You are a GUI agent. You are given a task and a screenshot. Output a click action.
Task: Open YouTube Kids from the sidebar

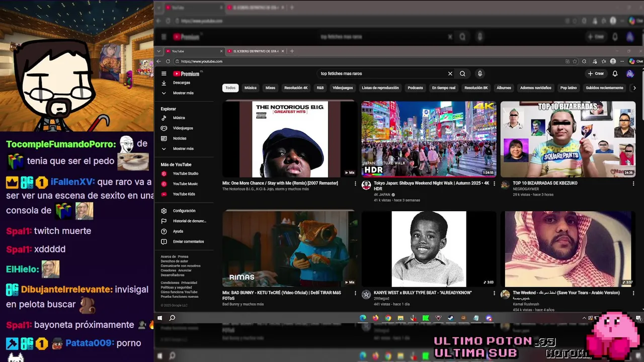(x=184, y=194)
